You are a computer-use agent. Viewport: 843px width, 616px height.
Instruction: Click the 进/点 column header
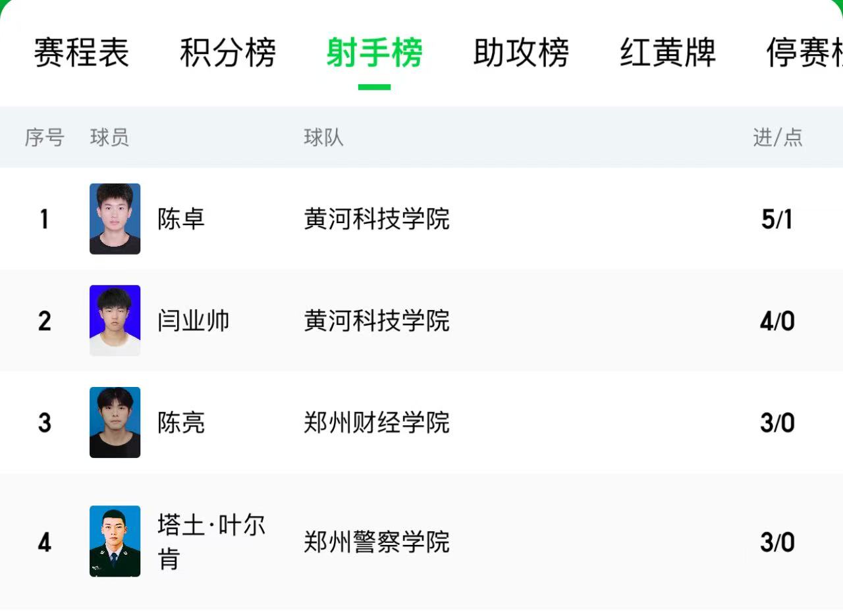[x=778, y=138]
